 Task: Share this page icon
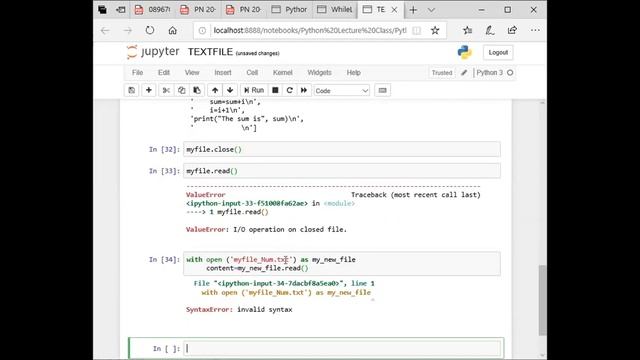tap(512, 31)
